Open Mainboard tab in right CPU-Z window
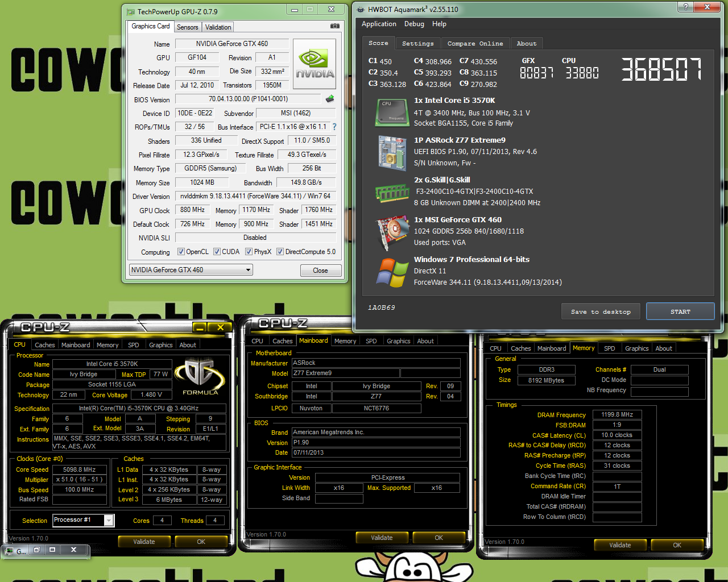Screen dimensions: 728x582 (x=552, y=348)
